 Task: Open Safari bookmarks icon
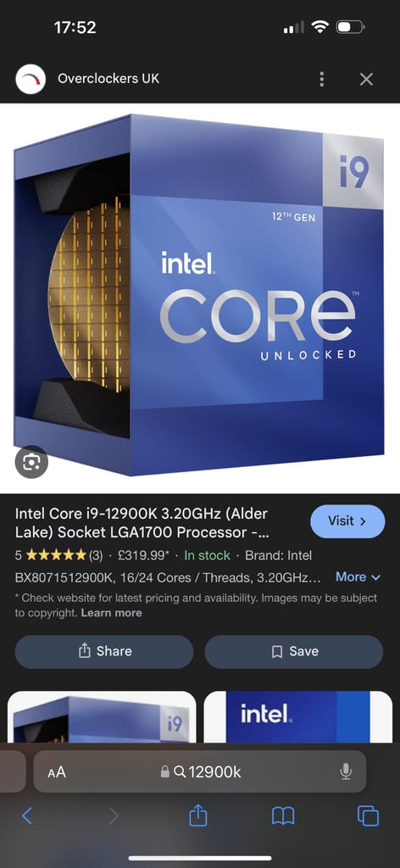pos(283,815)
